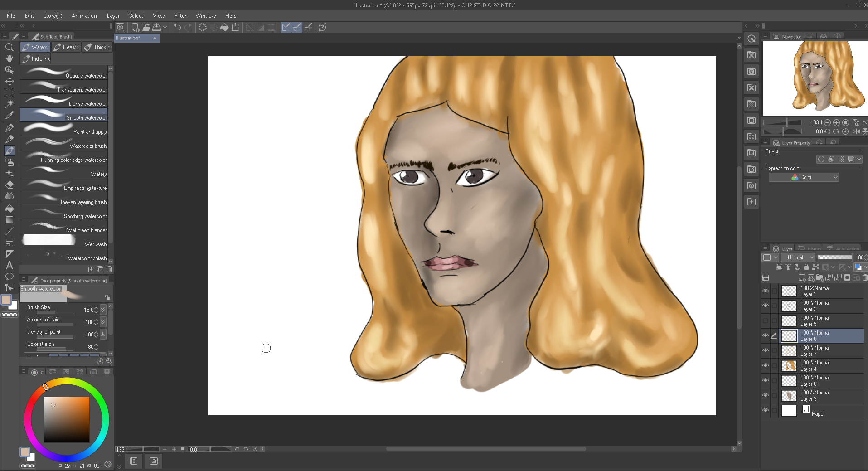868x471 pixels.
Task: Open the Filter menu
Action: point(180,16)
